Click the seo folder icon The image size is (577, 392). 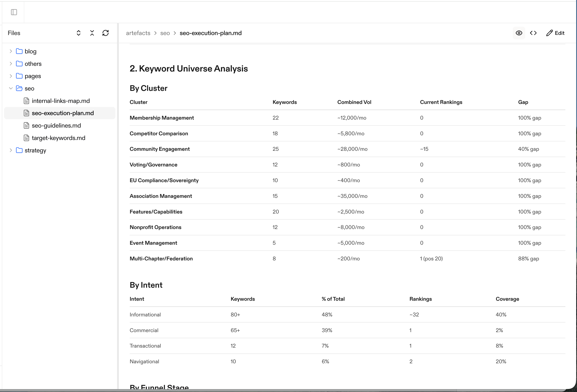point(19,88)
